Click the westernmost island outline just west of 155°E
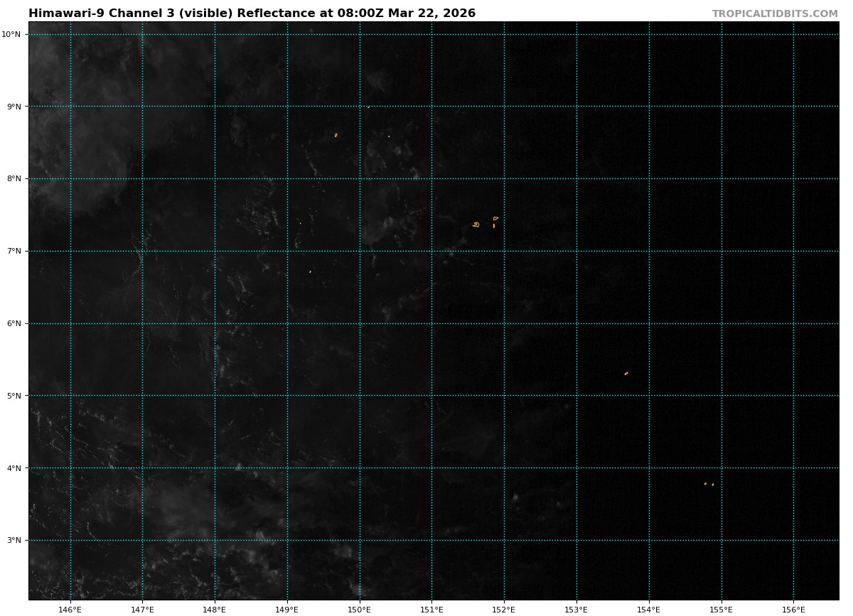Image resolution: width=853 pixels, height=616 pixels. pyautogui.click(x=705, y=484)
